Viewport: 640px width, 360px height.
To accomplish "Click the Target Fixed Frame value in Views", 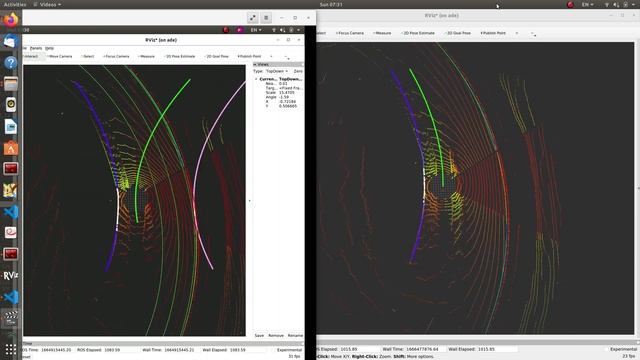I will (x=290, y=88).
